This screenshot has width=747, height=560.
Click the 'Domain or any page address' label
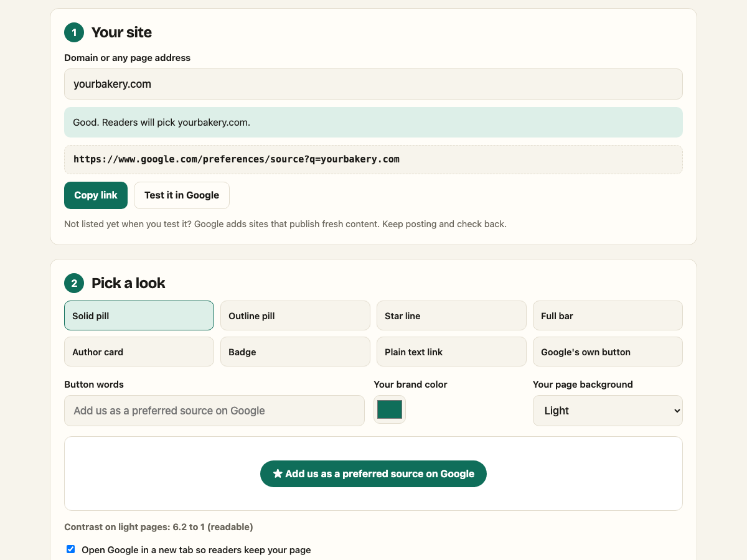coord(128,58)
